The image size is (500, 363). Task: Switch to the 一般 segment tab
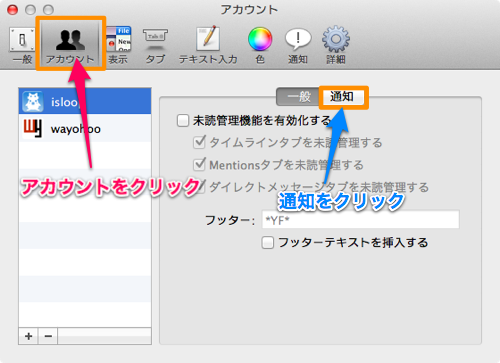pyautogui.click(x=299, y=97)
